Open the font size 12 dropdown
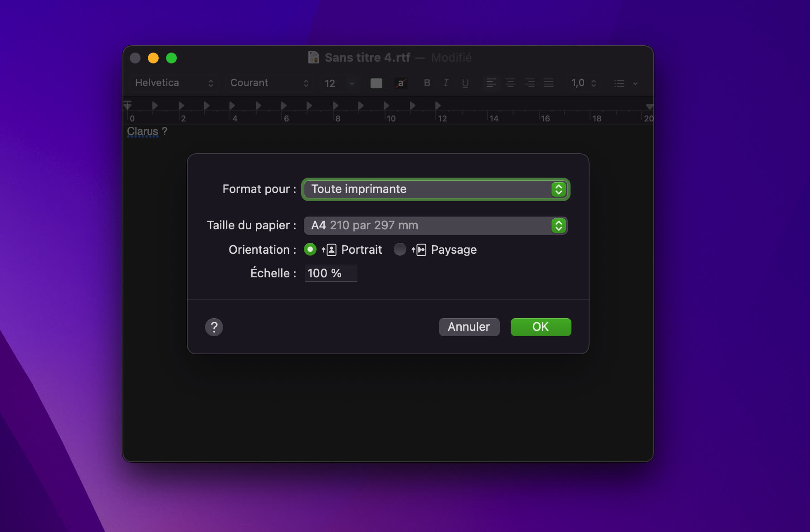The height and width of the screenshot is (532, 810). [351, 83]
